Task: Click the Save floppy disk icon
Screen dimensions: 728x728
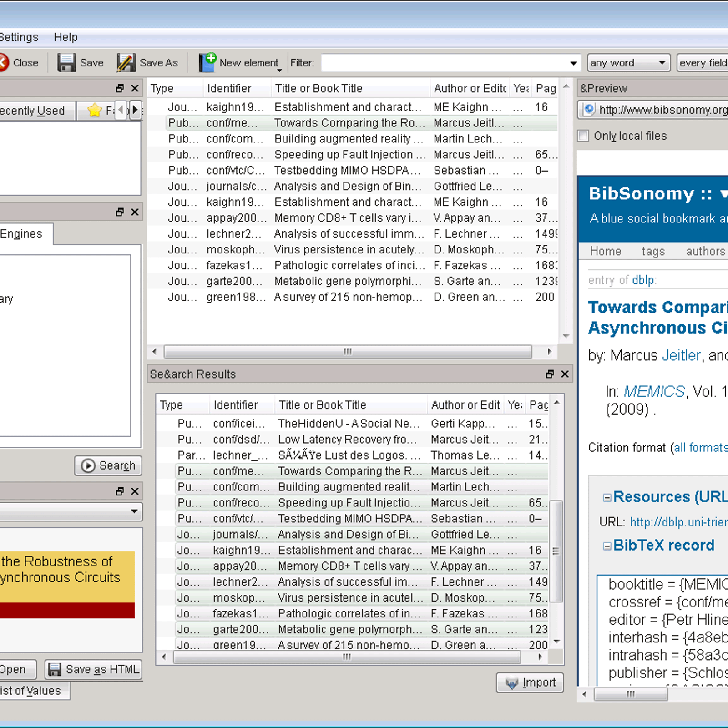Action: [66, 63]
